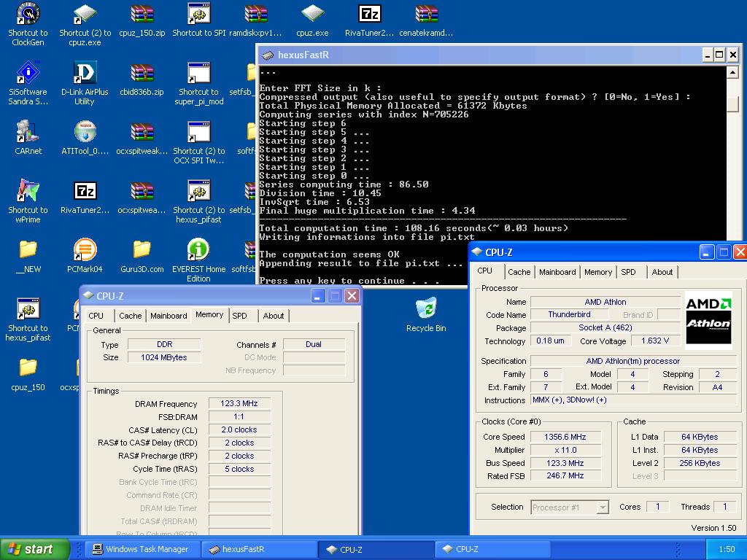Click the Windows start button
This screenshot has height=560, width=747.
coord(35,549)
